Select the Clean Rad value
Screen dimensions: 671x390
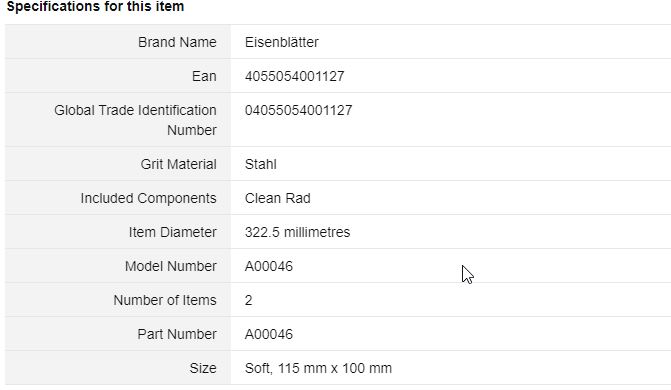click(x=278, y=198)
